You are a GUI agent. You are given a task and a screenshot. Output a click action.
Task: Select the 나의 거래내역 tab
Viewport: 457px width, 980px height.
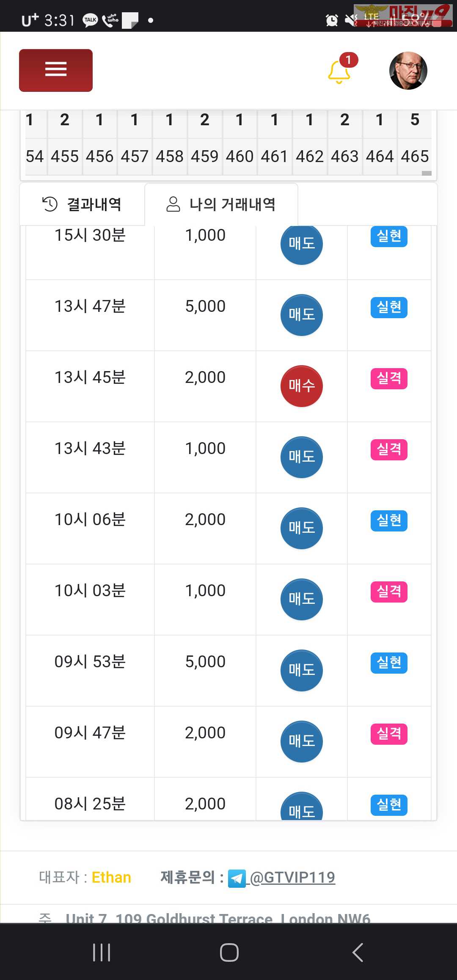click(x=221, y=204)
